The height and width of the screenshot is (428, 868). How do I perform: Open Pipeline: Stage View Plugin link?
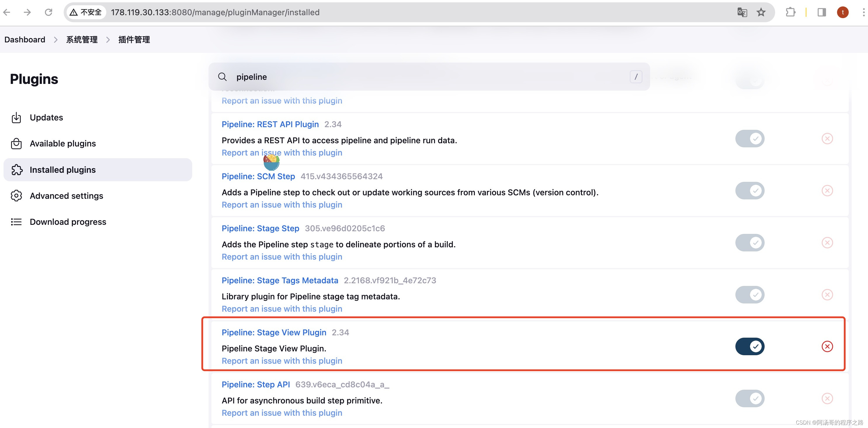click(x=274, y=332)
